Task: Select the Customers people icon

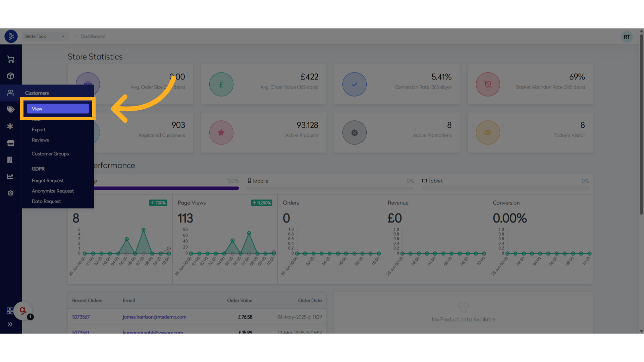Action: point(11,93)
